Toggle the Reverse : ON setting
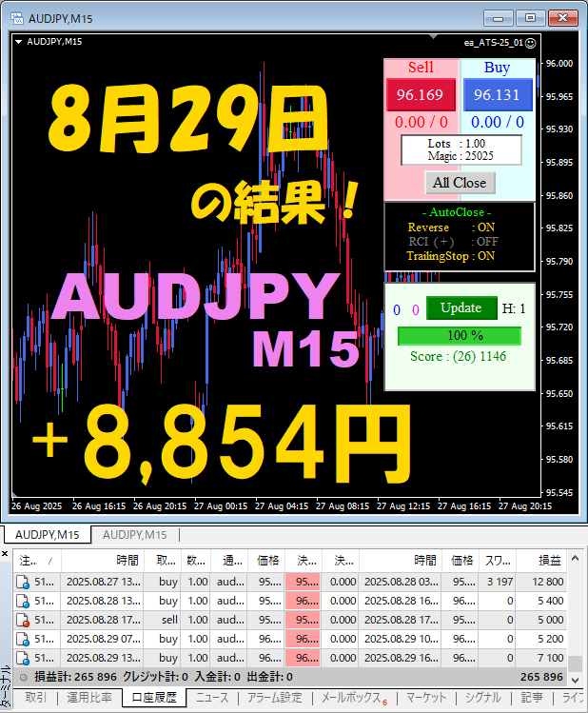The width and height of the screenshot is (588, 713). point(451,228)
